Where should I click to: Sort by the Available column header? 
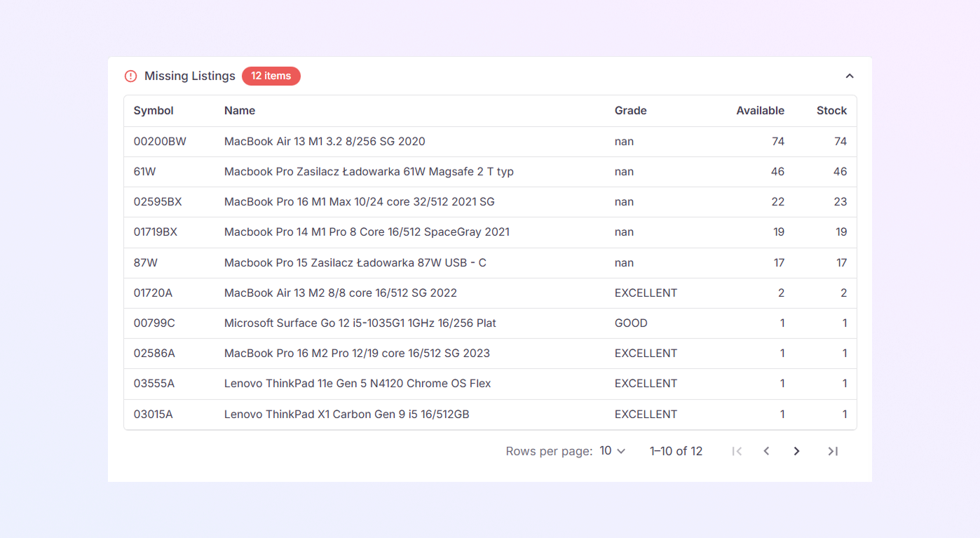760,111
